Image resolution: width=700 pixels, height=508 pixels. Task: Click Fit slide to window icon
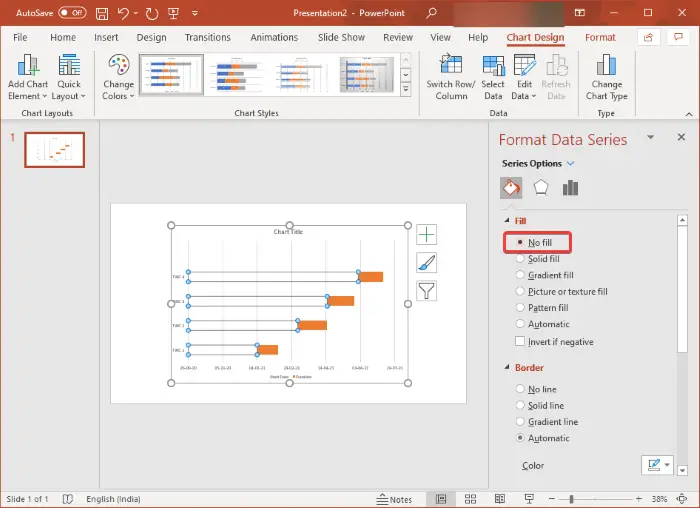coord(682,499)
